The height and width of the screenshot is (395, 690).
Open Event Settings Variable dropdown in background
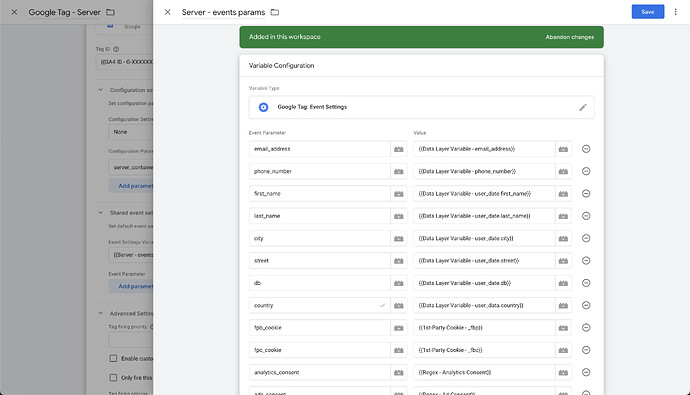[131, 255]
